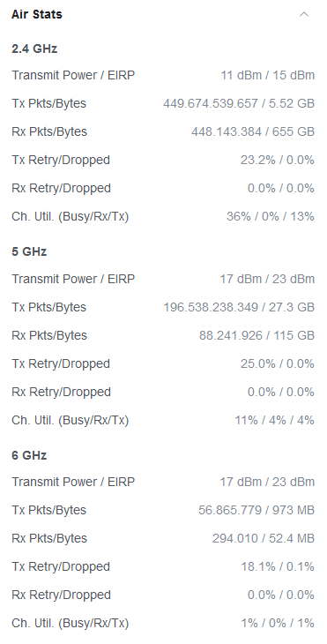Click the 56.865.779 / 973 MB value
Screen dimensions: 327x644
tap(256, 510)
